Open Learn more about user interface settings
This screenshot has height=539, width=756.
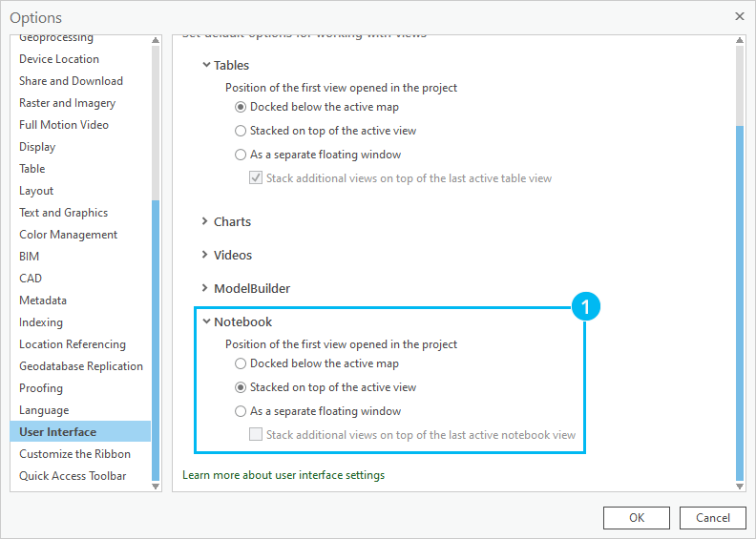click(283, 474)
